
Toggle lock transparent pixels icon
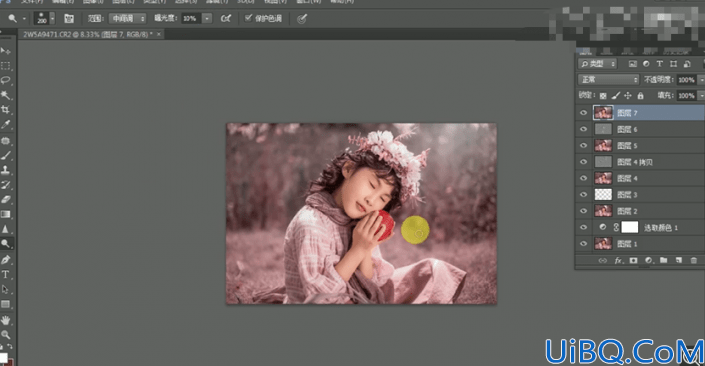[603, 95]
